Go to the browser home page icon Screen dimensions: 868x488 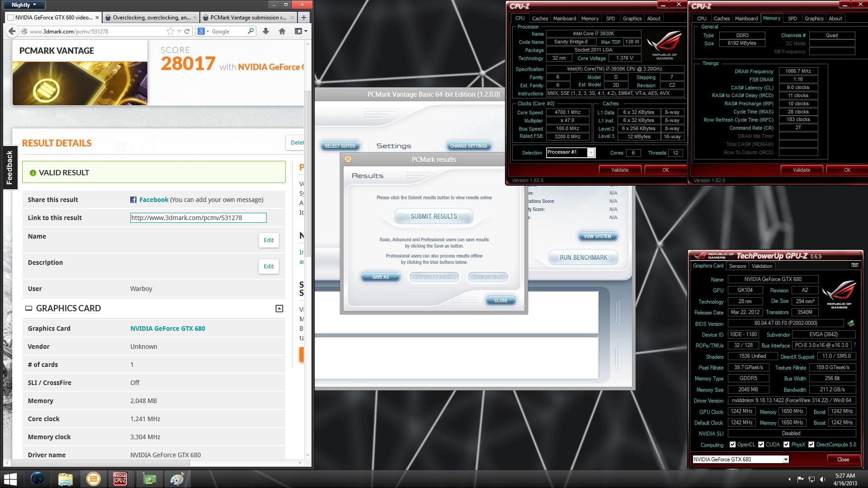click(282, 31)
